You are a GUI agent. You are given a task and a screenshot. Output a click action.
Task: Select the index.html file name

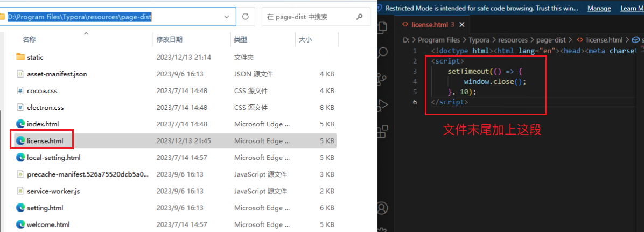point(43,124)
